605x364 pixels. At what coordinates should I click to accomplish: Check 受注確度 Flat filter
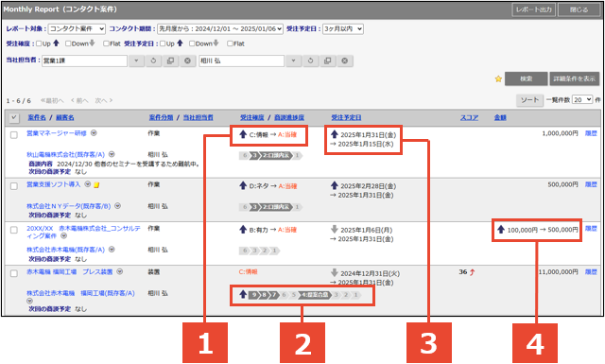click(106, 43)
